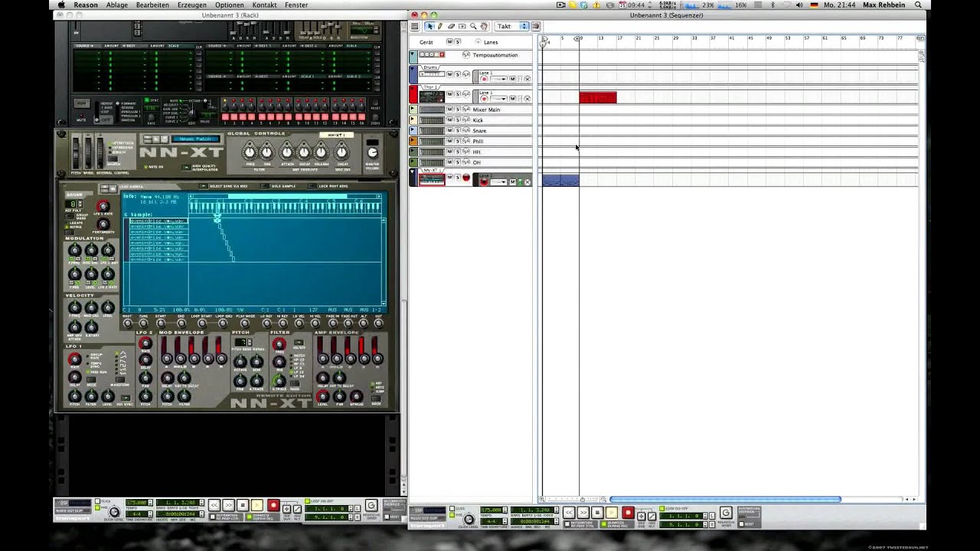The width and height of the screenshot is (980, 551).
Task: Select the Magnifier zoom tool
Action: tap(473, 26)
